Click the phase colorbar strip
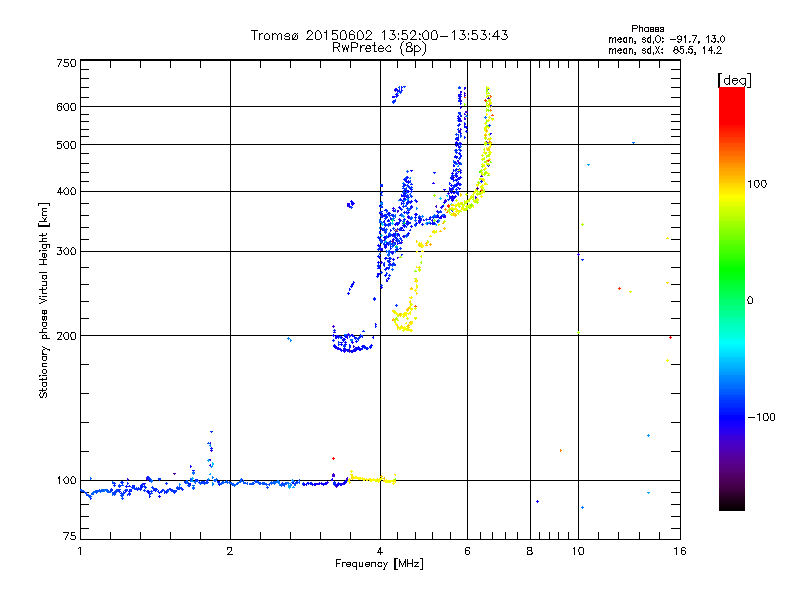Image resolution: width=800 pixels, height=600 pixels. (x=732, y=298)
